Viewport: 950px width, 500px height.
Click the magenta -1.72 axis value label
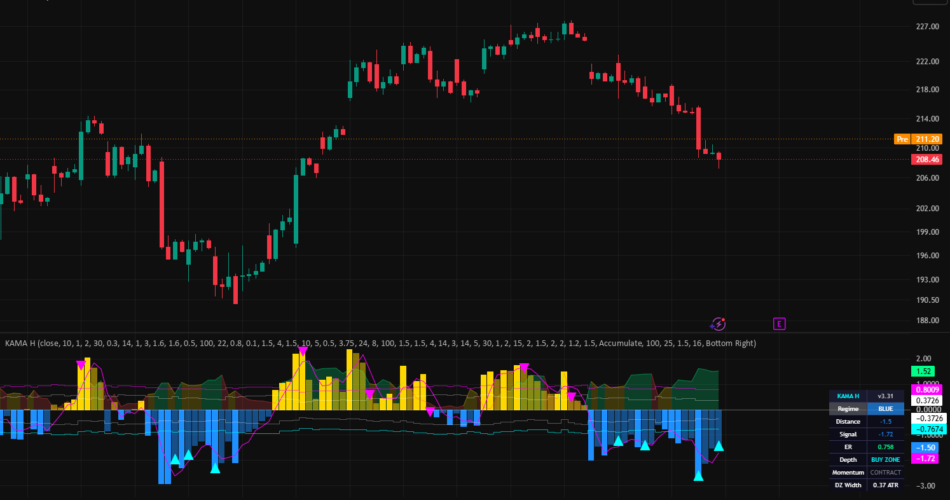(x=925, y=459)
